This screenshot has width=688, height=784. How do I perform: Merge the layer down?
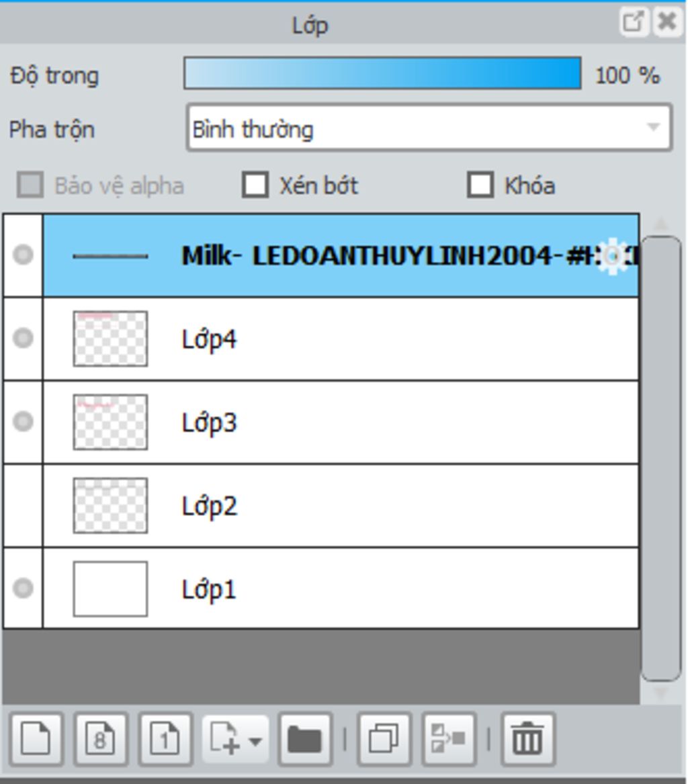449,739
